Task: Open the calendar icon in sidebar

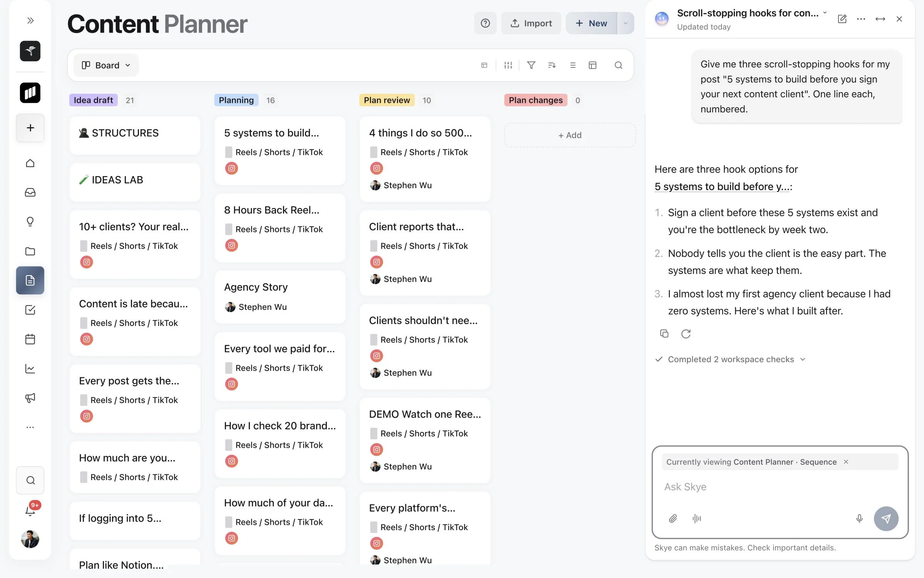Action: click(x=30, y=339)
